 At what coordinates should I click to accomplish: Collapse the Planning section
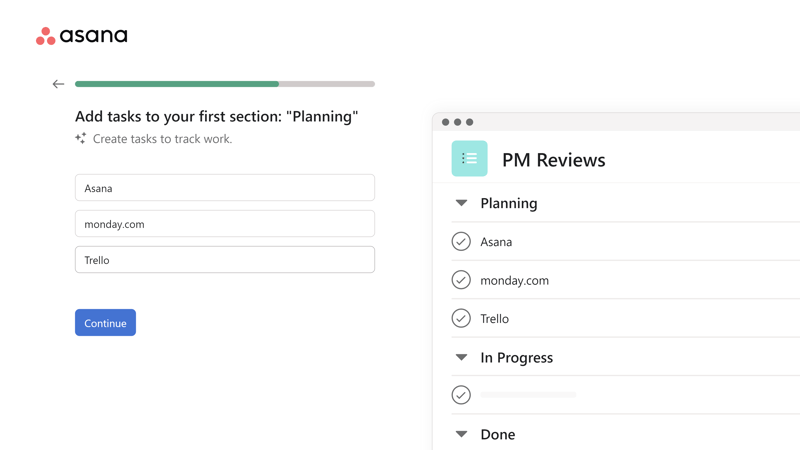tap(461, 203)
